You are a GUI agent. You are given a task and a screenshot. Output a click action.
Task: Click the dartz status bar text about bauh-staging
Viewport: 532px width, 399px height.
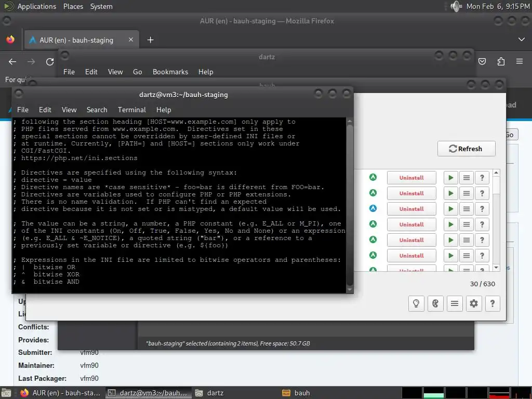click(228, 343)
